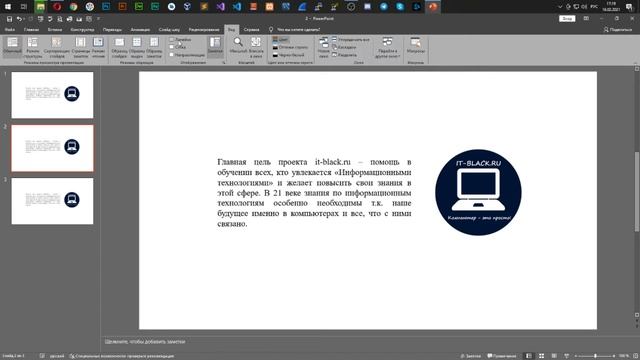Select Black and White (Черно-белый) mode
The height and width of the screenshot is (360, 640).
pos(288,55)
